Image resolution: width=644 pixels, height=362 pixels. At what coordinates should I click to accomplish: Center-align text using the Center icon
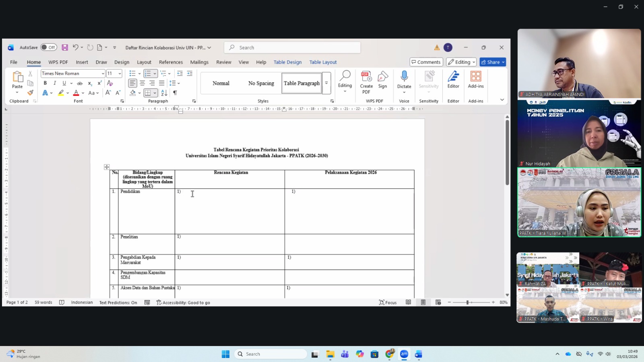142,83
